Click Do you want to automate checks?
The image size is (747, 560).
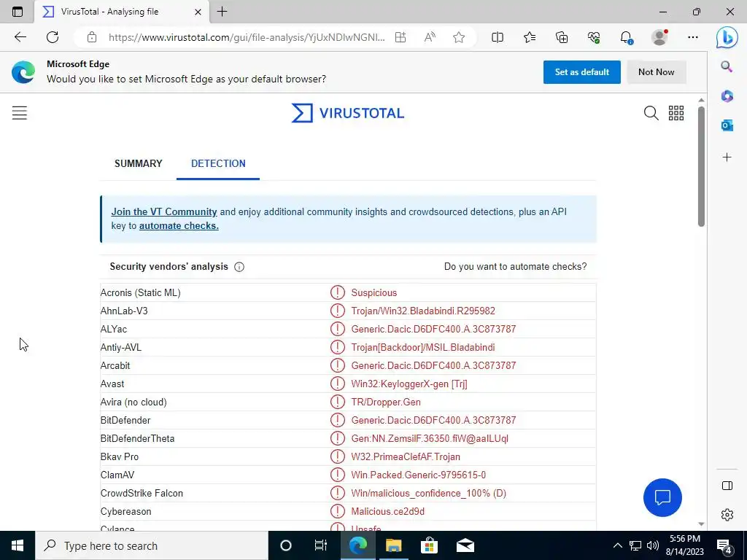(516, 267)
